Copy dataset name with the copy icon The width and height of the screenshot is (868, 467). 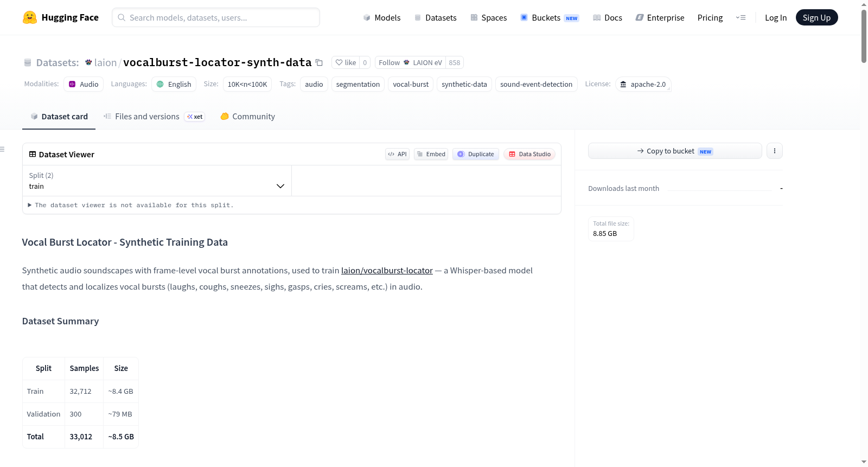tap(319, 62)
